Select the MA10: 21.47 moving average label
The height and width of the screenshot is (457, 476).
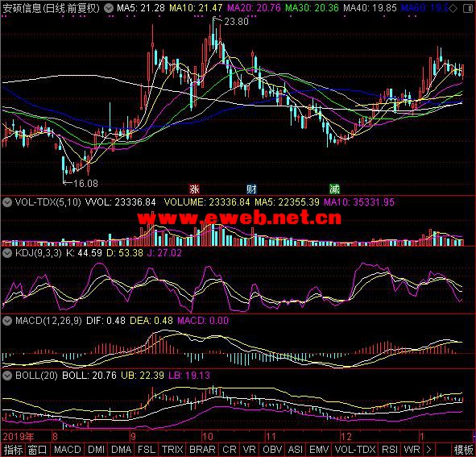196,7
